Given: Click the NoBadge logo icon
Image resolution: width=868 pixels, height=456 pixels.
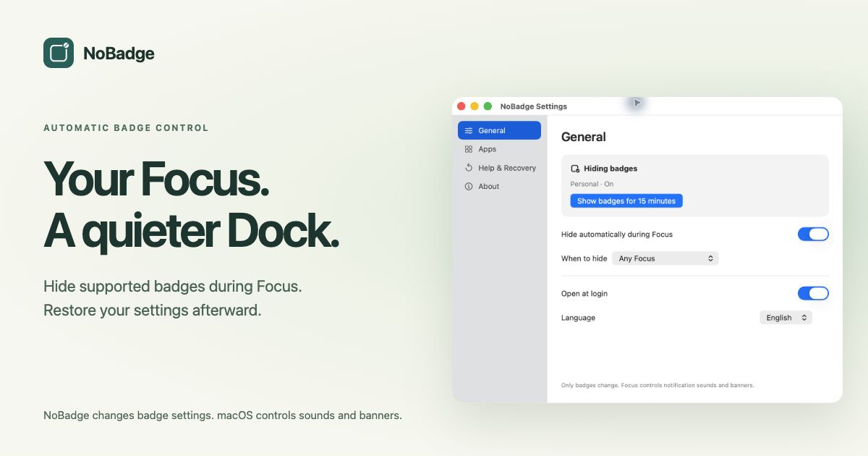Looking at the screenshot, I should (x=59, y=53).
